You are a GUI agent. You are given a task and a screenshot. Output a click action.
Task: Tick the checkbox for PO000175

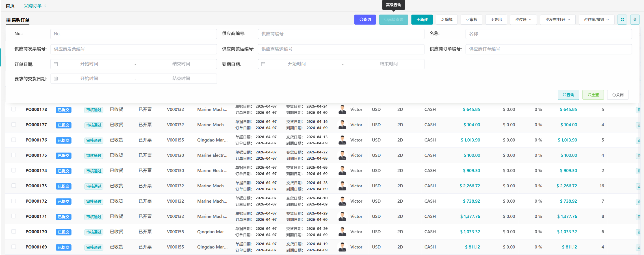[14, 155]
